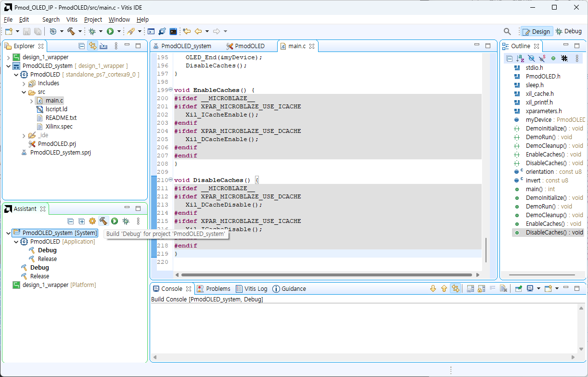Click the Assistant debug bug icon

[126, 221]
